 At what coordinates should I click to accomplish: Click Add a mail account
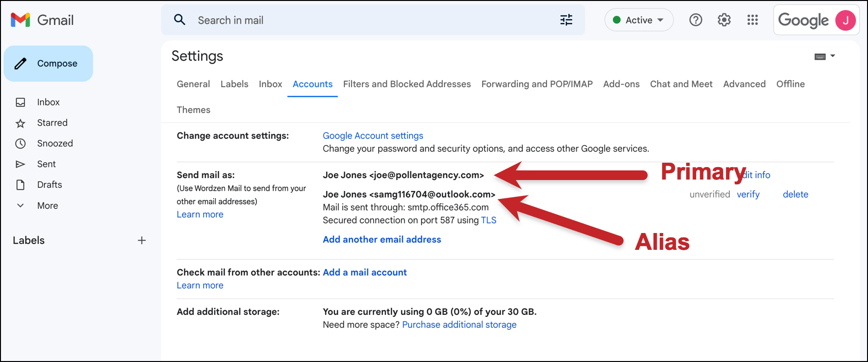coord(365,272)
